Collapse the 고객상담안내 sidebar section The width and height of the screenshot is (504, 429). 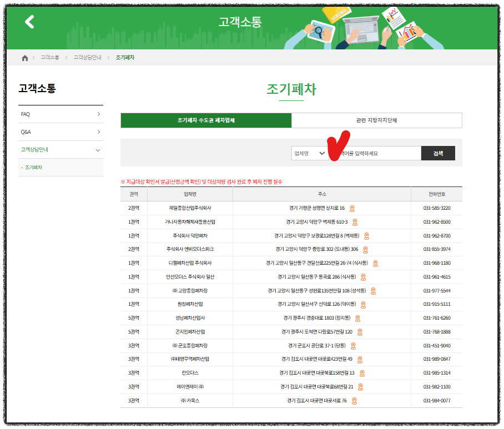tap(61, 149)
